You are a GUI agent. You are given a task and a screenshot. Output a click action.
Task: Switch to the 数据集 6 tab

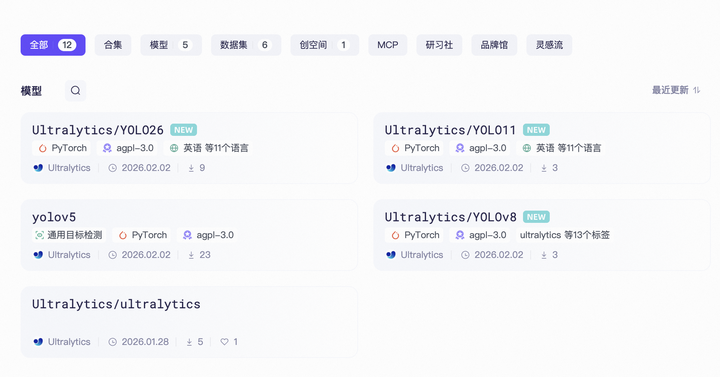pos(246,45)
